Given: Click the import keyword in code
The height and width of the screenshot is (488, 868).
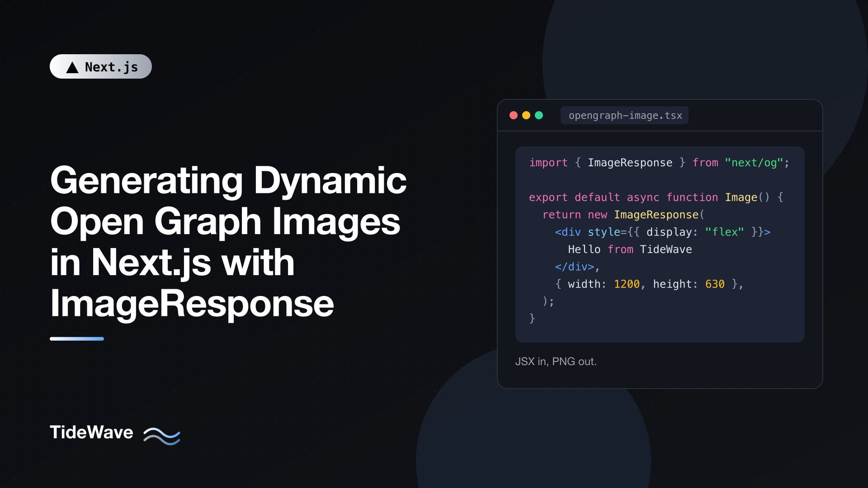Looking at the screenshot, I should point(548,163).
